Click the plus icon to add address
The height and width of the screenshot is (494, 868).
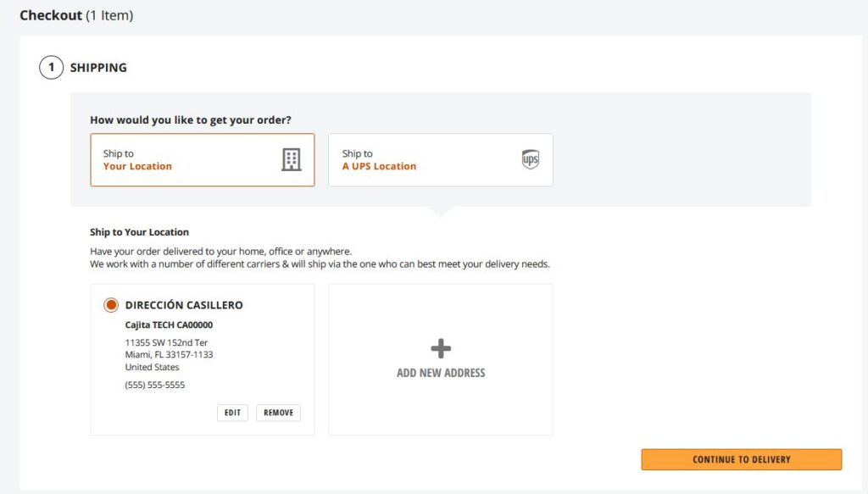(441, 347)
